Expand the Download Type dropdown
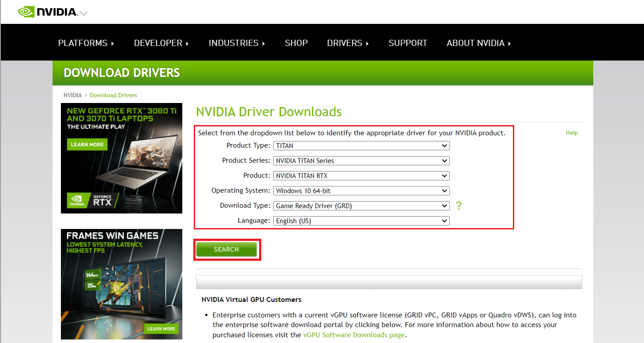The height and width of the screenshot is (343, 644). 362,206
